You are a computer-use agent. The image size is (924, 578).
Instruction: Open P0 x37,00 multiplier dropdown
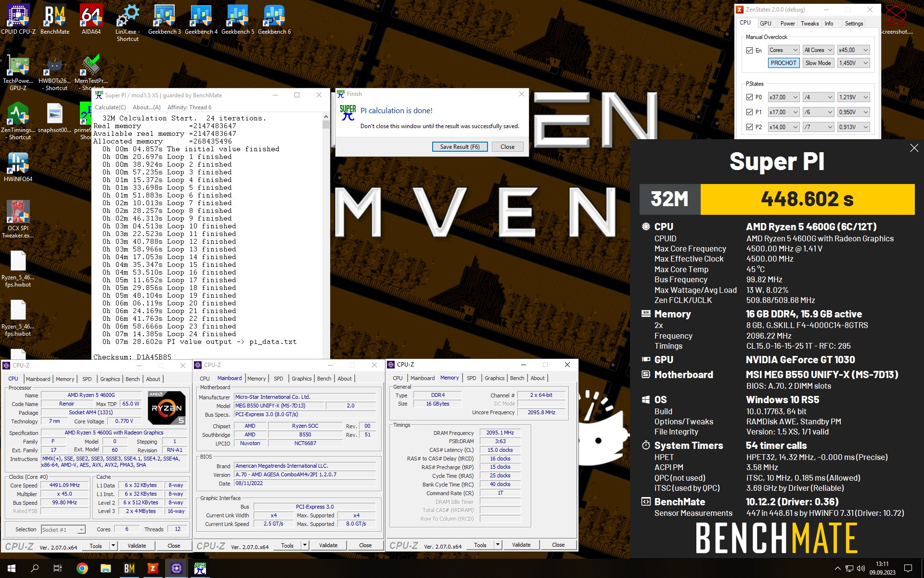click(x=783, y=97)
